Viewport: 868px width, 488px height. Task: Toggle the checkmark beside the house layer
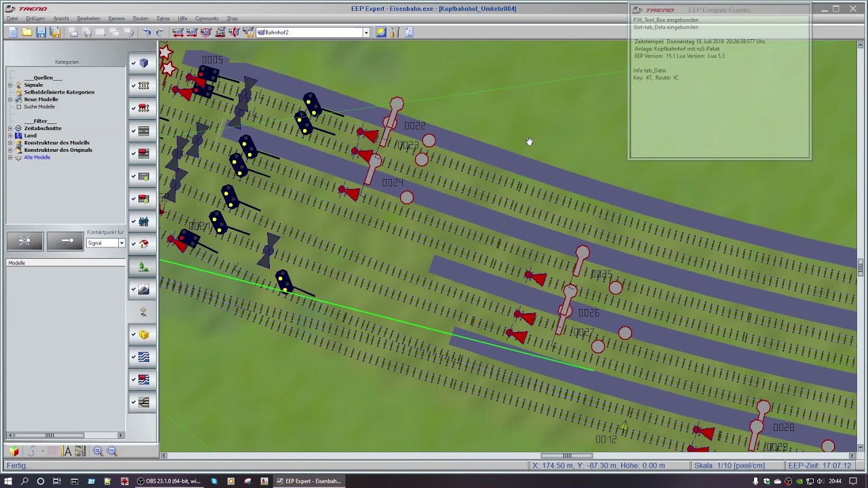134,244
